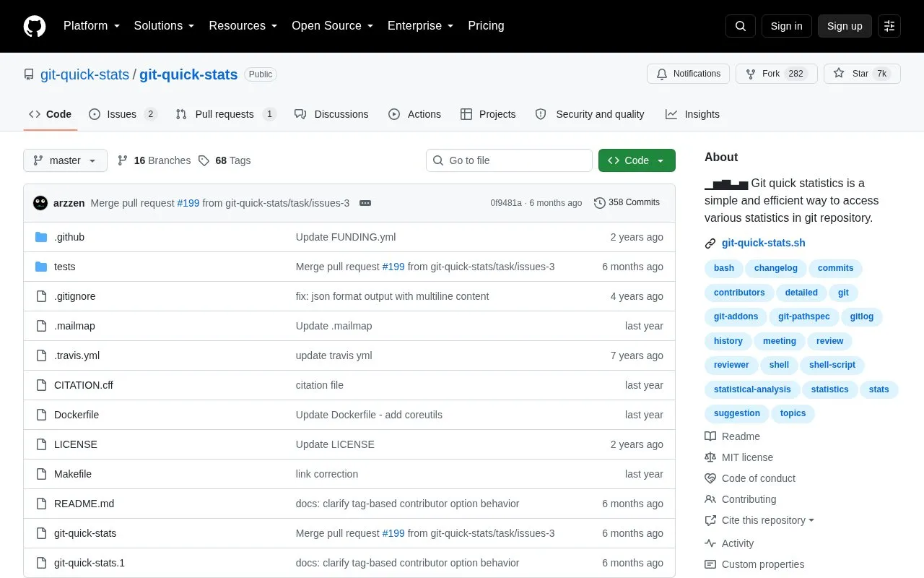Switch to the Issues tab
The height and width of the screenshot is (578, 924).
(123, 114)
